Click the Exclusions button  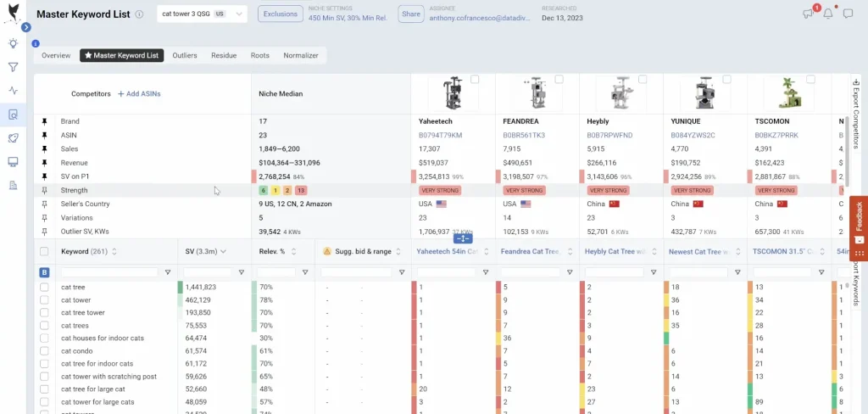280,14
